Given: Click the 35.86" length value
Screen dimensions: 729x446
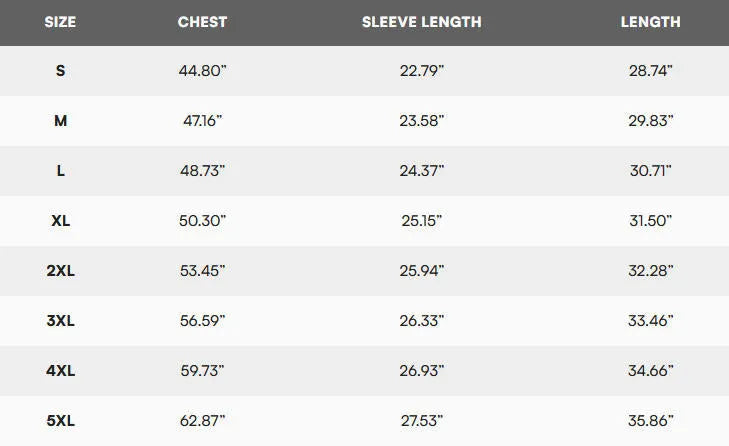Looking at the screenshot, I should [x=650, y=420].
